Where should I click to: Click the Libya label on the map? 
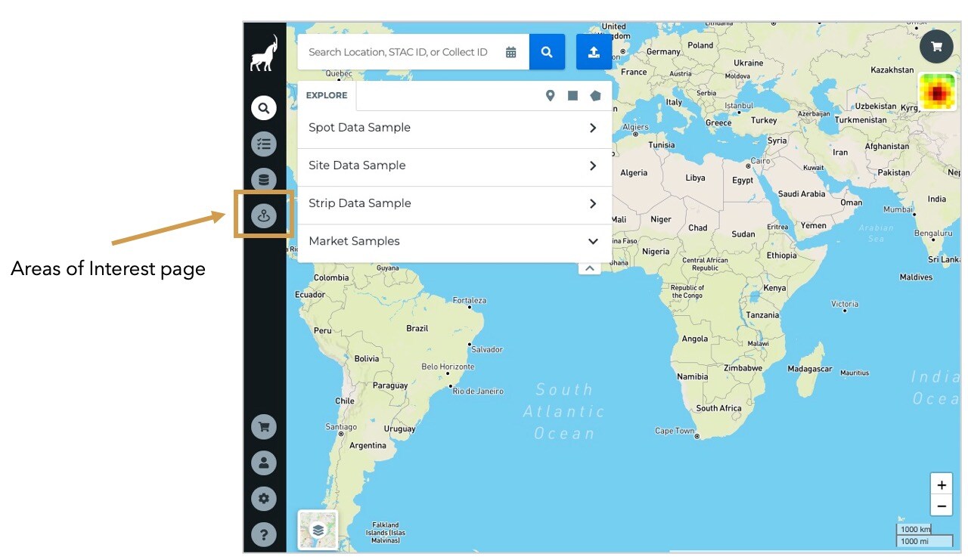[x=695, y=178]
